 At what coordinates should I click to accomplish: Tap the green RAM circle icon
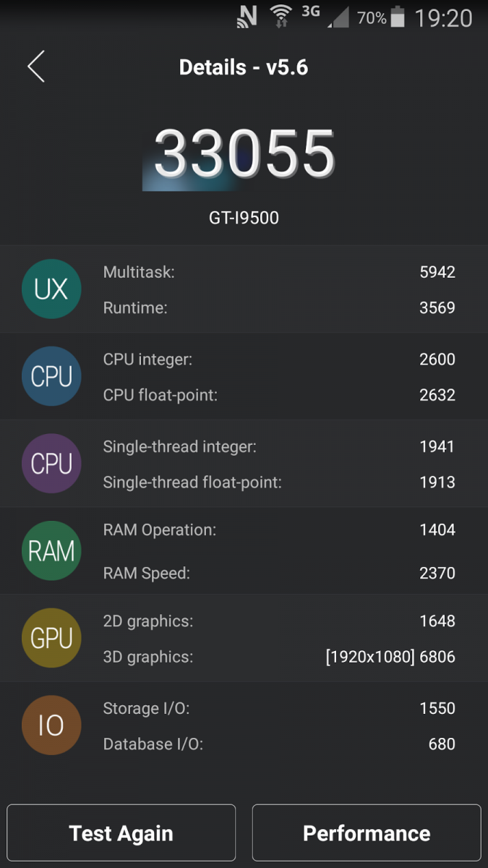point(51,551)
